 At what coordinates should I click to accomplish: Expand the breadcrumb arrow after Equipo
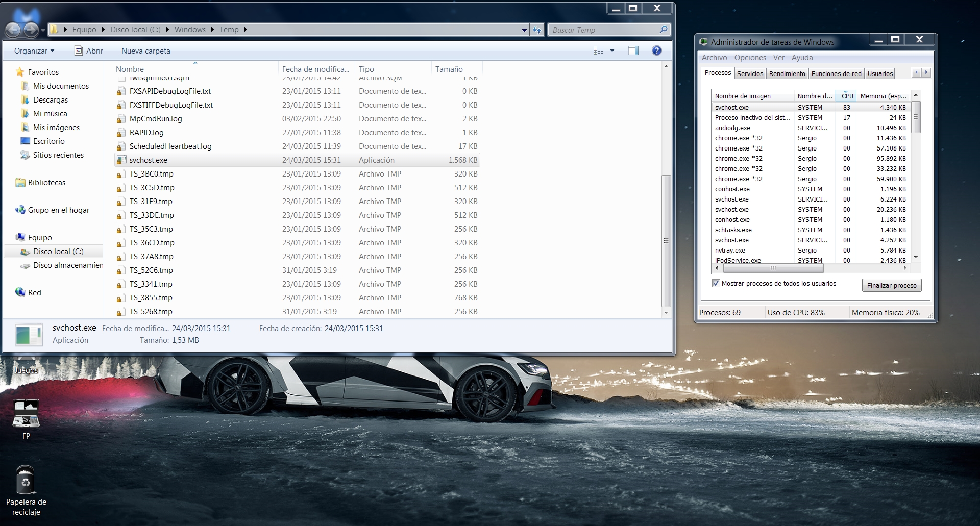click(x=103, y=30)
